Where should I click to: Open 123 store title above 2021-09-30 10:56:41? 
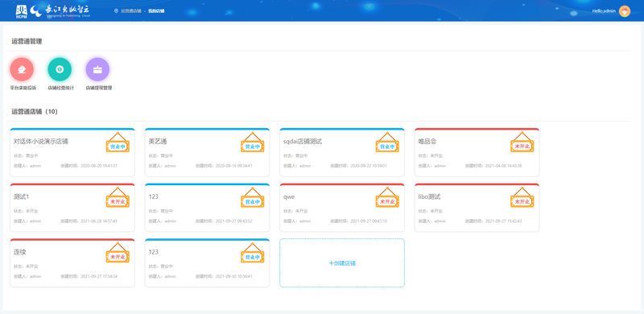[154, 252]
